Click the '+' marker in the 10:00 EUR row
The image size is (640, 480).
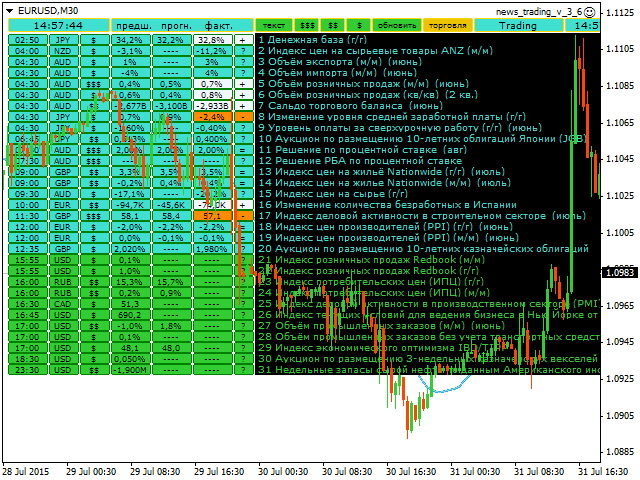[x=243, y=205]
